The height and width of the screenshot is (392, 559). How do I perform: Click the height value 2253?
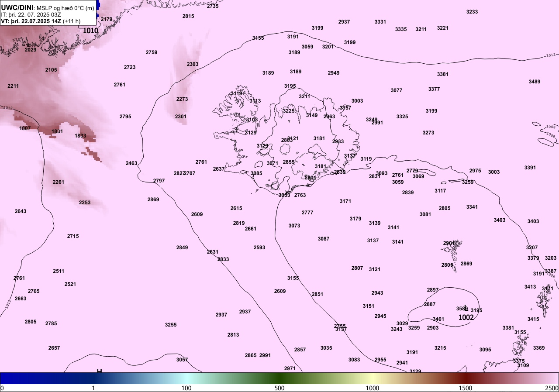85,203
